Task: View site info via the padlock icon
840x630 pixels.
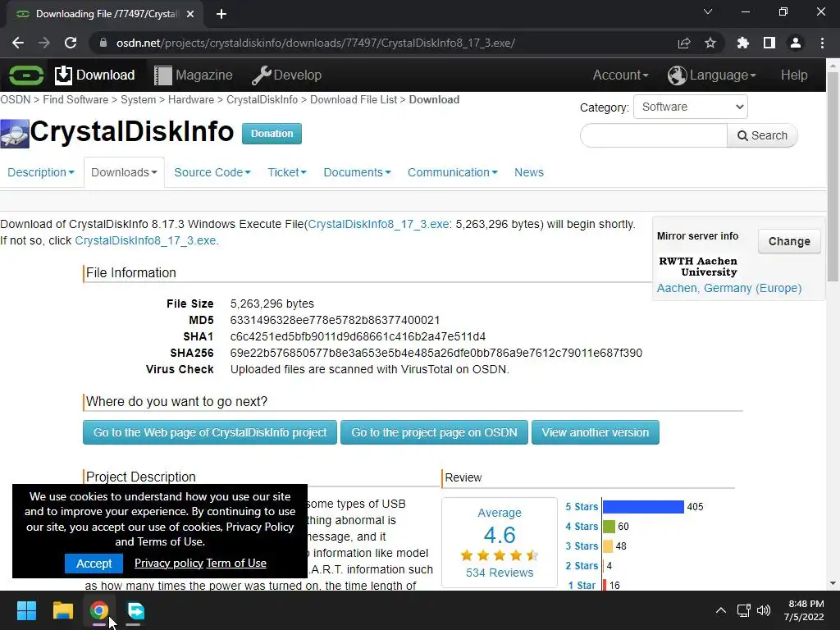Action: (x=103, y=43)
